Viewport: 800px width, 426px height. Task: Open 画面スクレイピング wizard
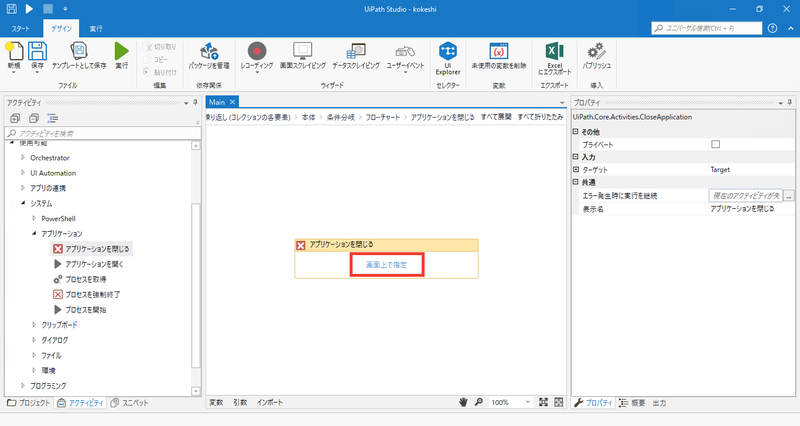pyautogui.click(x=303, y=56)
